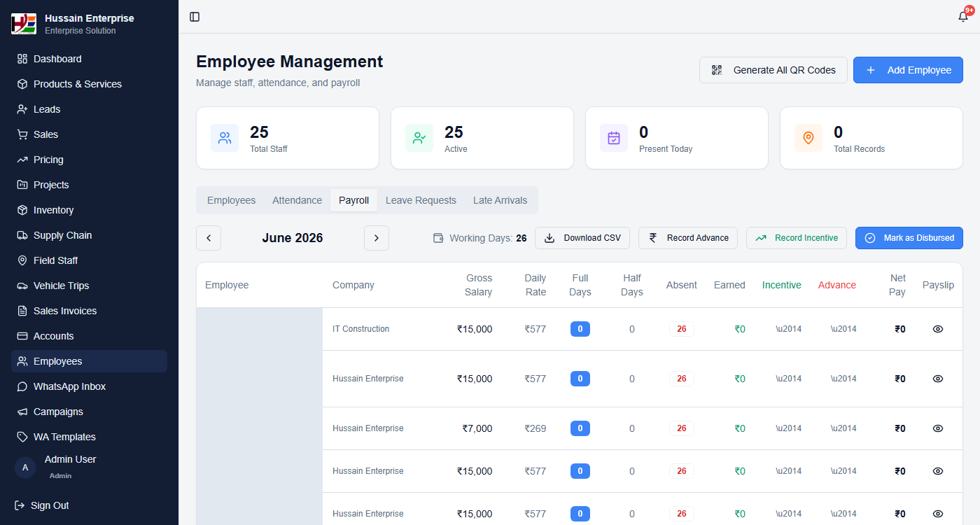Advance to next month with right chevron
Viewport: 980px width, 525px height.
(x=377, y=238)
